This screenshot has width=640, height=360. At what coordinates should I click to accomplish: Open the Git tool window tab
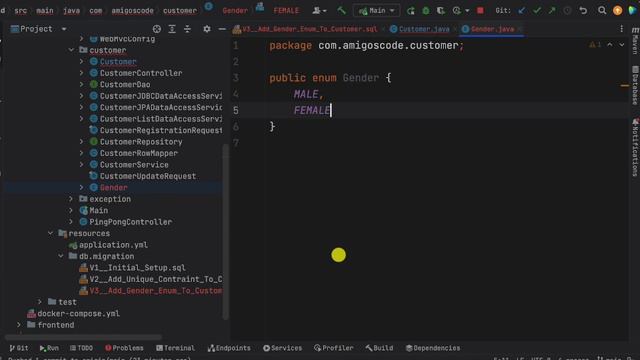[19, 348]
